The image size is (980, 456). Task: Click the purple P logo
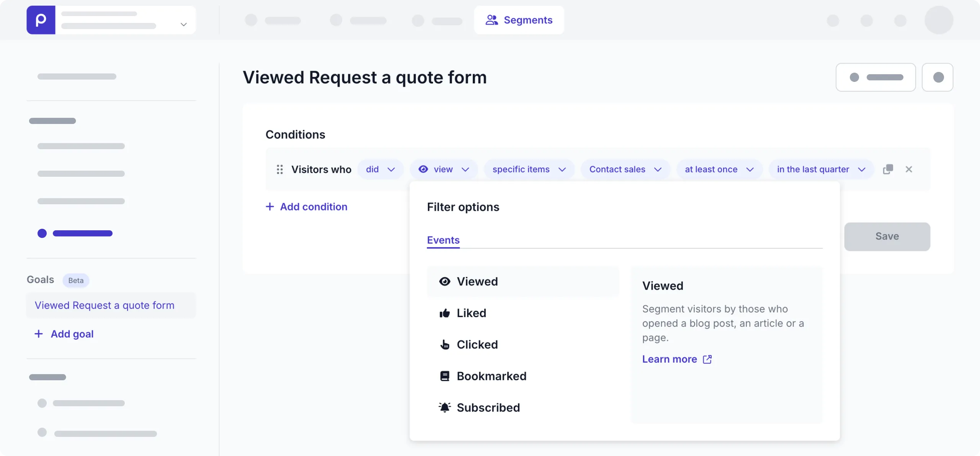pos(41,20)
